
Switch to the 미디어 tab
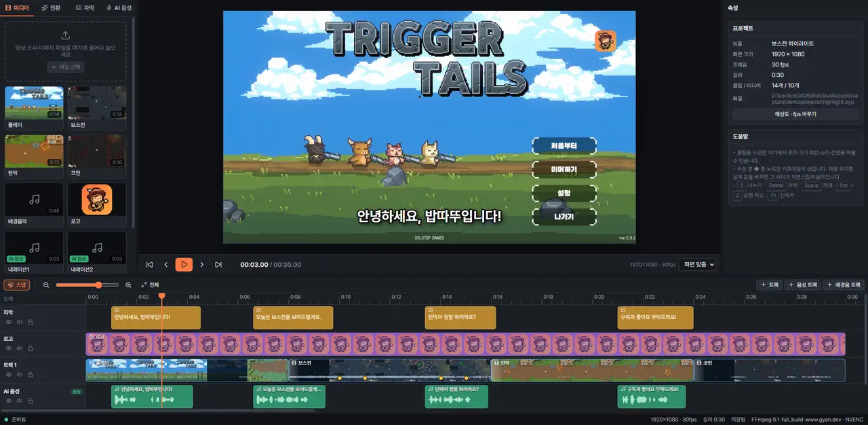[17, 7]
